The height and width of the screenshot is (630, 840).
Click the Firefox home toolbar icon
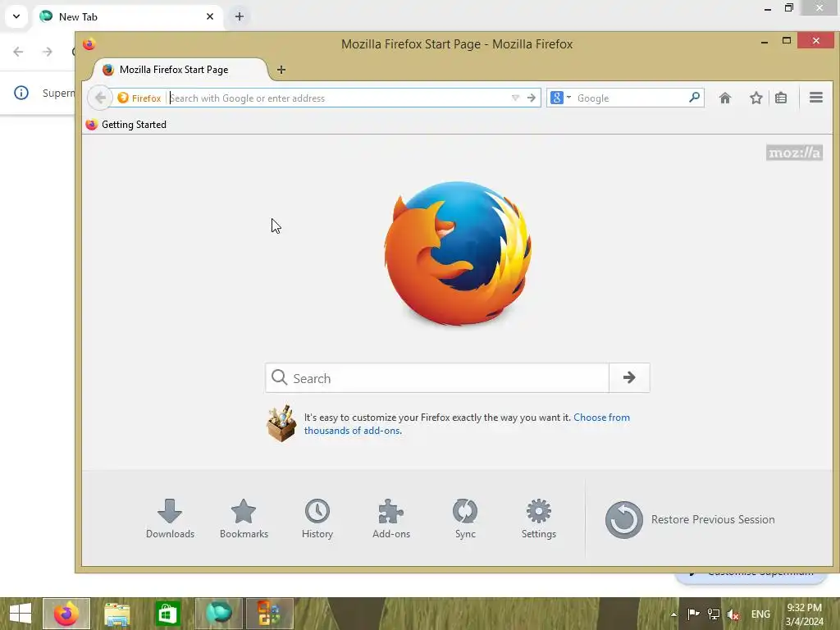[725, 98]
